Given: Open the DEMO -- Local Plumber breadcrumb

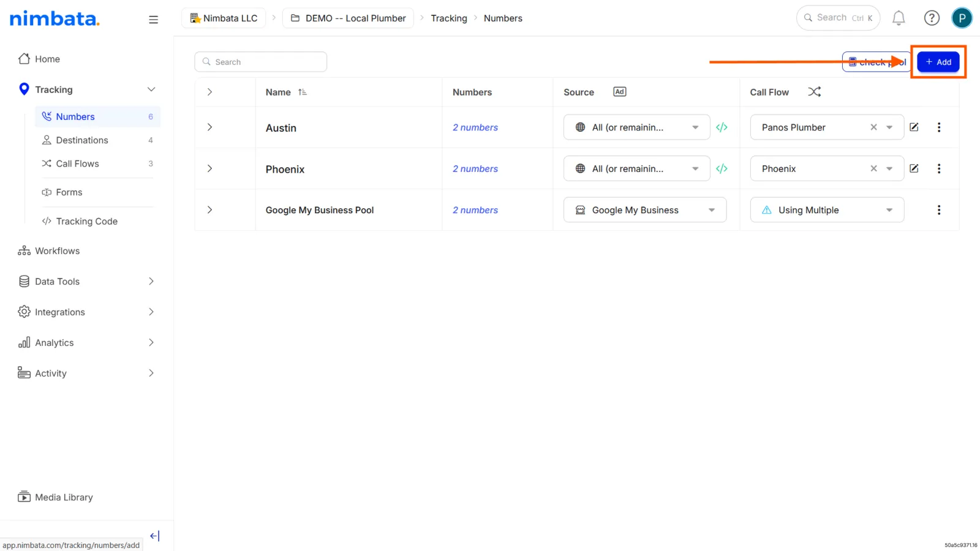Looking at the screenshot, I should (x=348, y=18).
